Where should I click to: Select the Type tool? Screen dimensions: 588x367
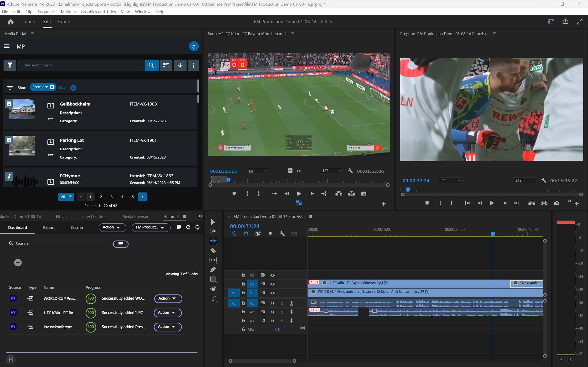click(x=213, y=298)
